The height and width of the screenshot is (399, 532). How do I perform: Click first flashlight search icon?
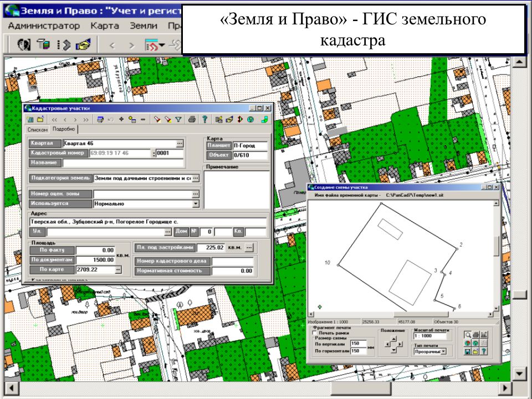(x=157, y=120)
